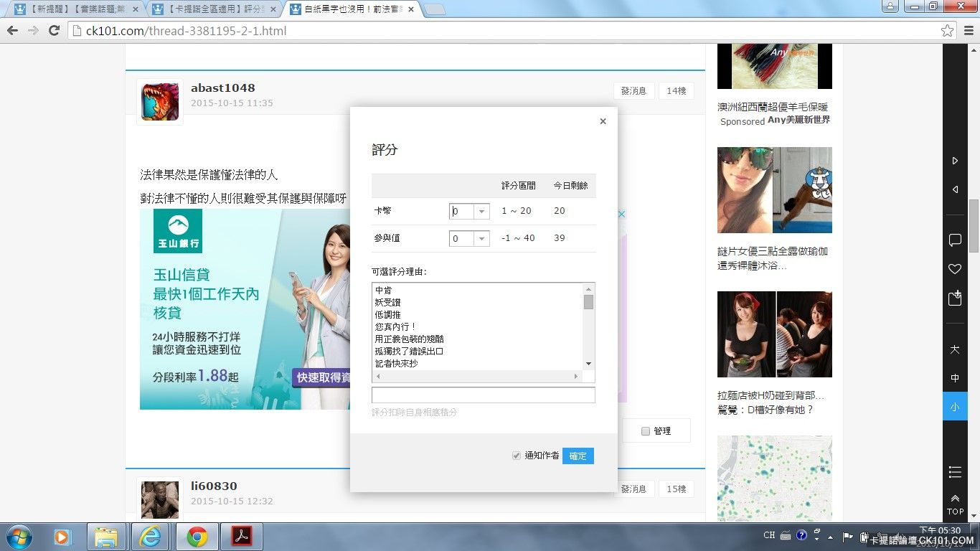Viewport: 980px width, 551px height.
Task: Click the sidebar next arrow icon
Action: [955, 161]
